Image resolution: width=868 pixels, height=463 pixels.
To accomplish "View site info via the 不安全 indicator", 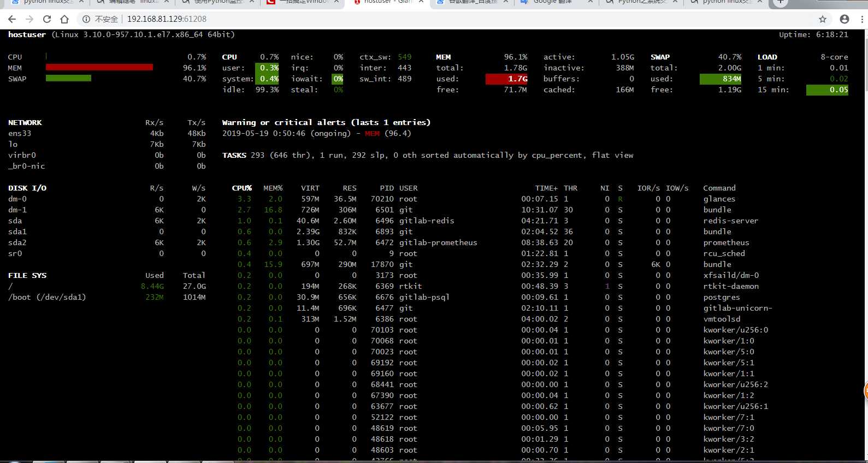I will (x=101, y=19).
